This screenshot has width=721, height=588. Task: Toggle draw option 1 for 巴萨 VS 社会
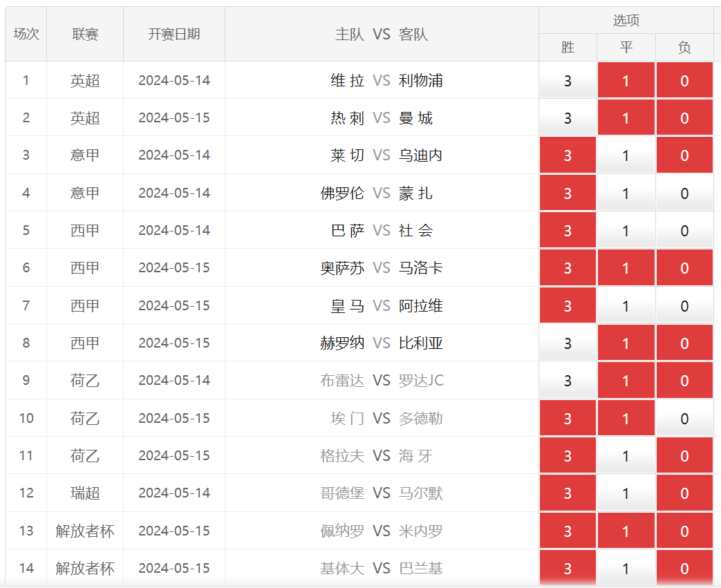(626, 230)
